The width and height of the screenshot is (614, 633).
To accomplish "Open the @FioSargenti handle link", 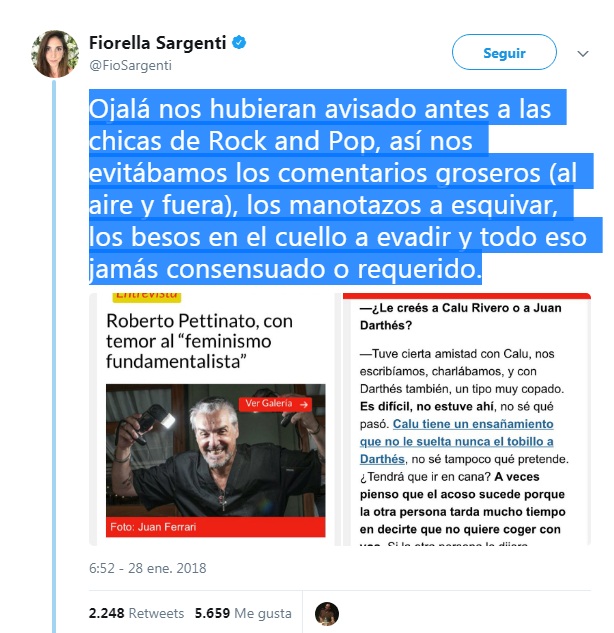I will (x=130, y=65).
